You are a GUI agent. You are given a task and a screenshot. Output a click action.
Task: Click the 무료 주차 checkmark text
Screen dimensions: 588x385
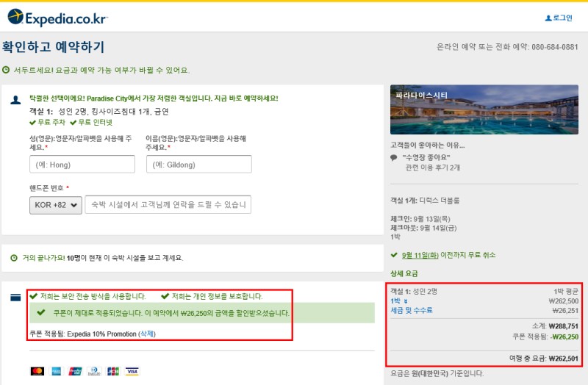click(x=47, y=122)
